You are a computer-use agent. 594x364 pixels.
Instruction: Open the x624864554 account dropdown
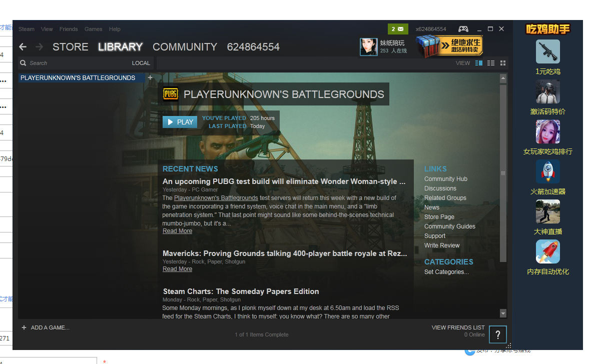coord(431,29)
